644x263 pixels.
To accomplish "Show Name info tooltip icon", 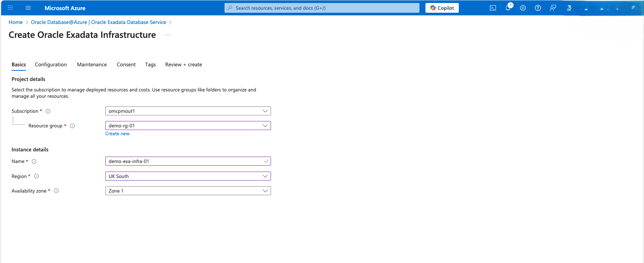I will tap(34, 161).
